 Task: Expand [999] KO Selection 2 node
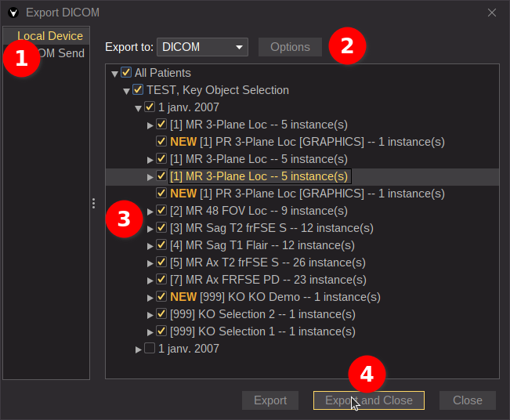tap(150, 315)
